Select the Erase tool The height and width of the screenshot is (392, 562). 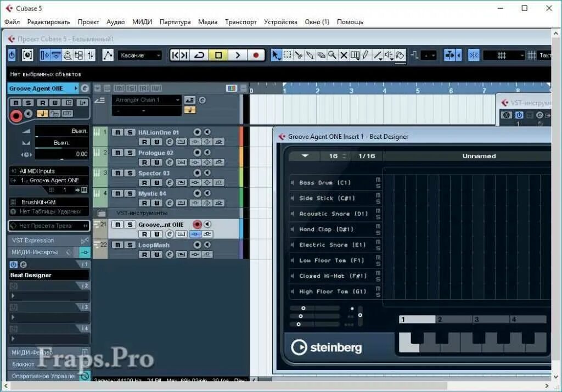click(x=321, y=55)
